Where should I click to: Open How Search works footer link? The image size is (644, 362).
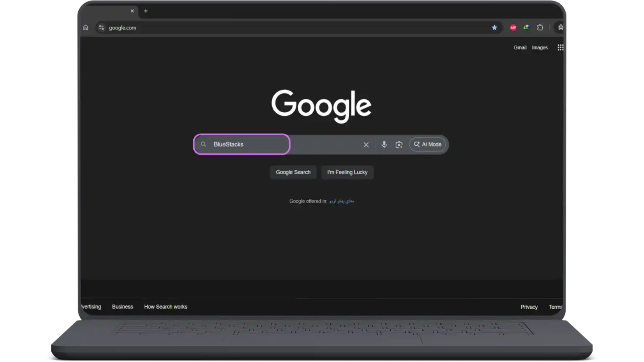(166, 307)
